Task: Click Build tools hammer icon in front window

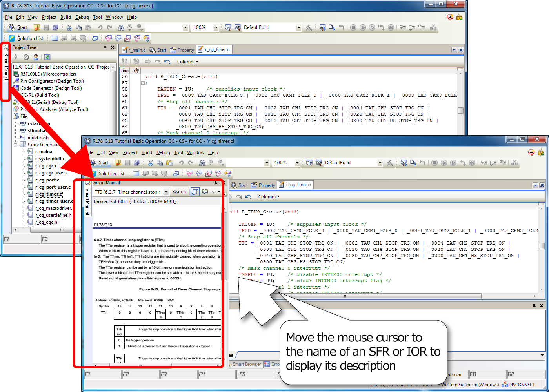Action: [390, 163]
